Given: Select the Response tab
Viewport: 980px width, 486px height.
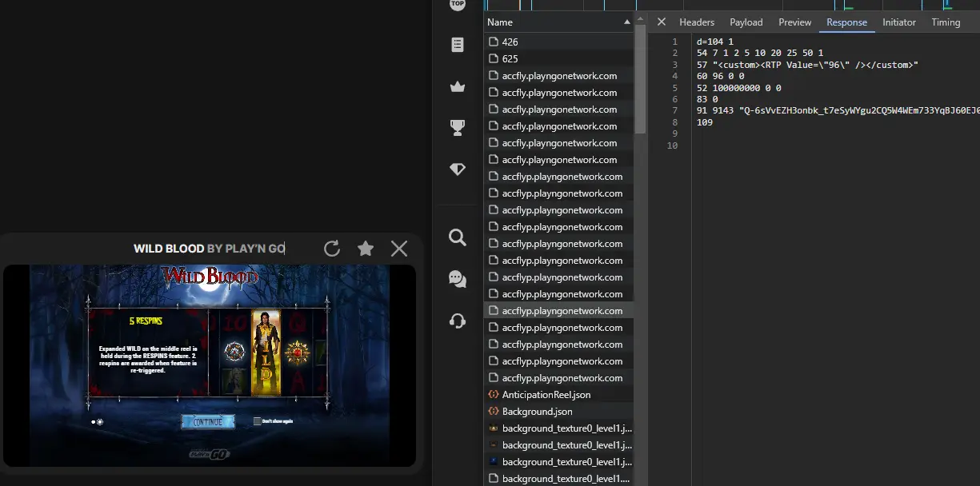Looking at the screenshot, I should pos(847,22).
